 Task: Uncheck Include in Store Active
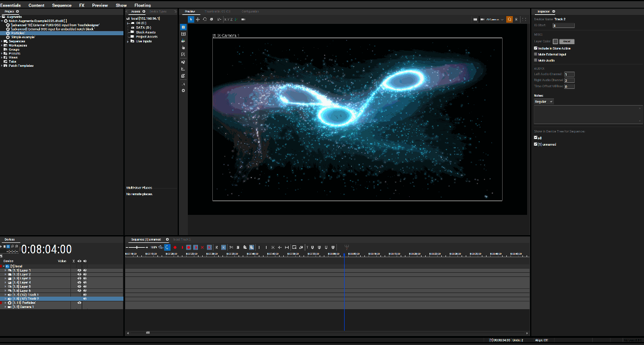(535, 48)
